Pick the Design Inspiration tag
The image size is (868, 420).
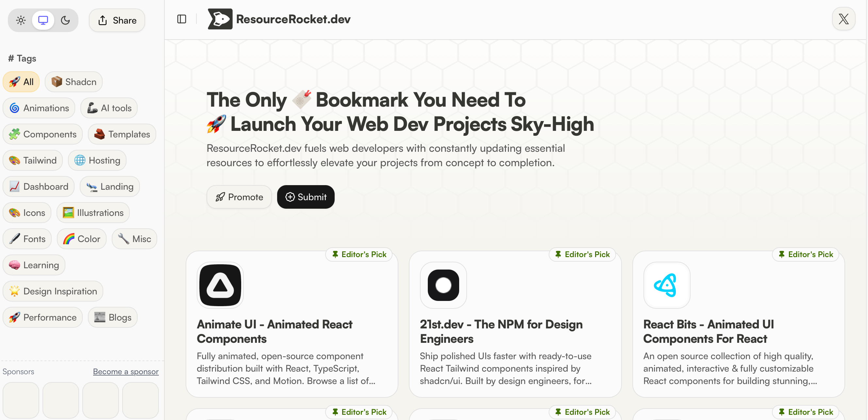(x=53, y=291)
